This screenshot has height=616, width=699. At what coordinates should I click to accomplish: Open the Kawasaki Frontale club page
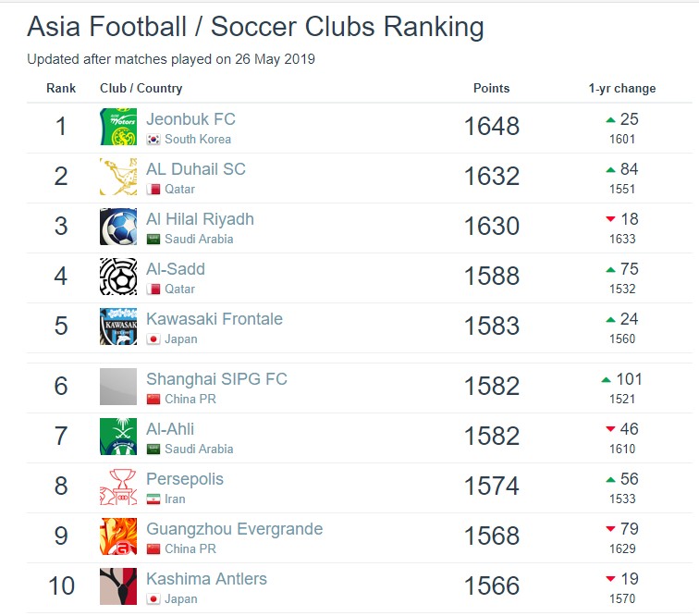(215, 319)
